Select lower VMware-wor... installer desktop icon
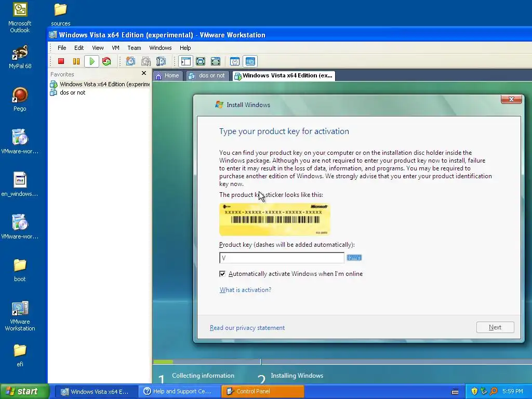Screen dimensions: 532x399 tap(20, 227)
